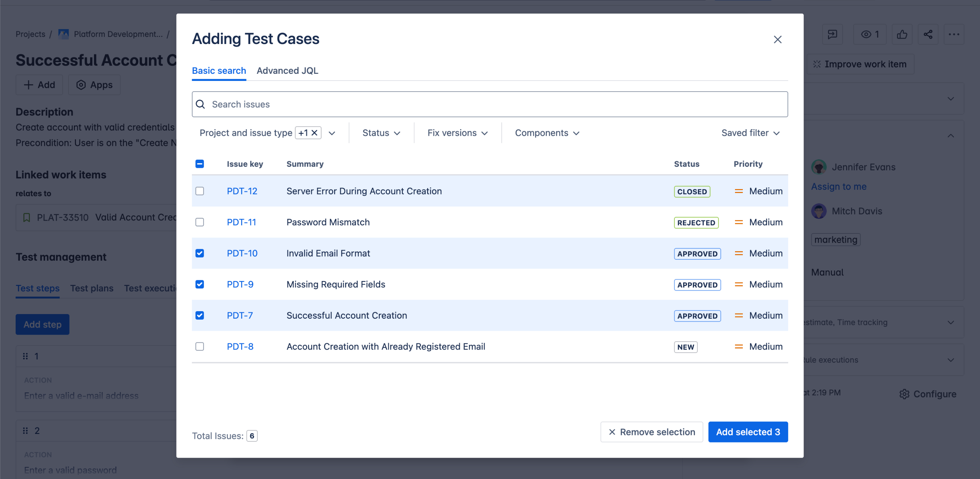Expand the executions section chevron

pos(950,360)
